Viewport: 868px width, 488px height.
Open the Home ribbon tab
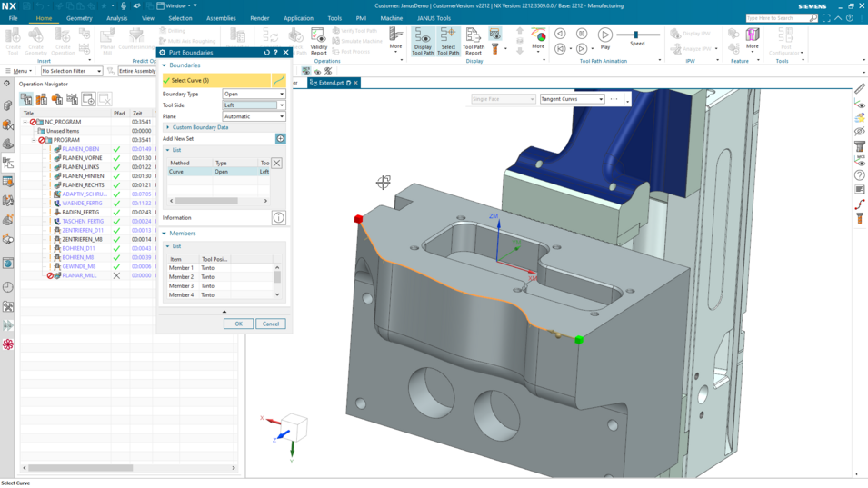pos(44,18)
